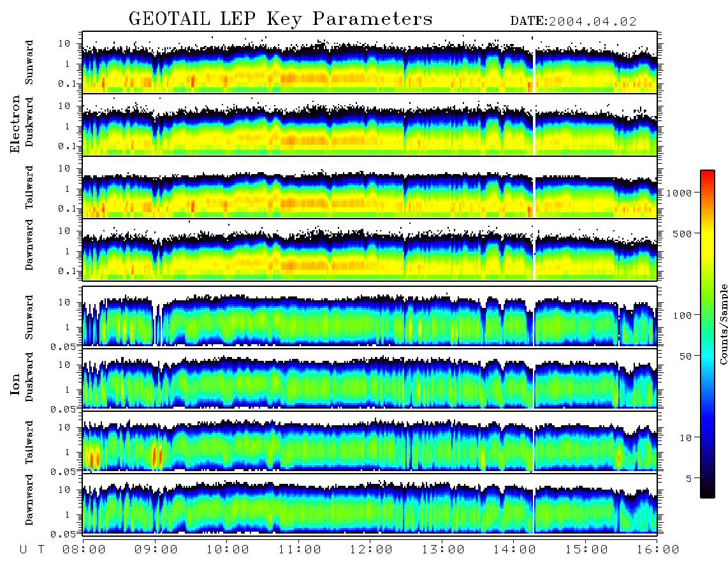Click the red top of the colorbar
The image size is (728, 561).
tap(707, 175)
